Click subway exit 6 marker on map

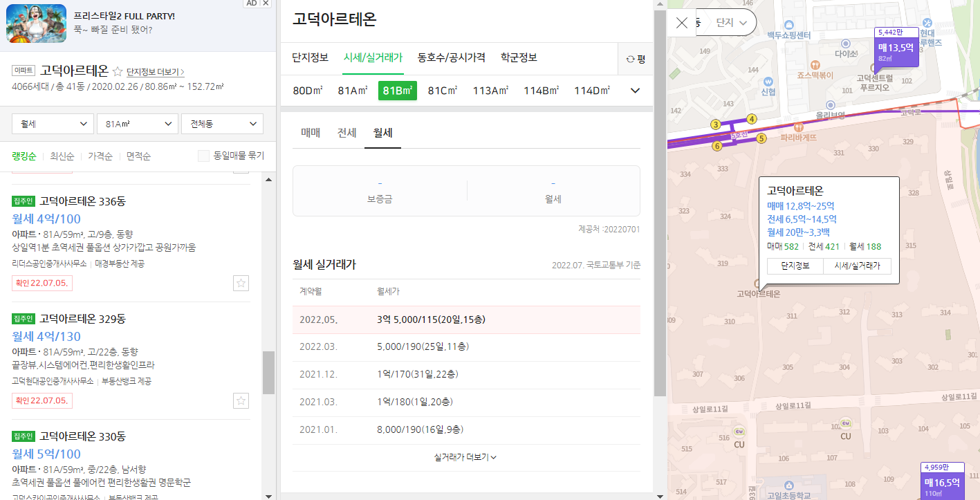tap(716, 146)
